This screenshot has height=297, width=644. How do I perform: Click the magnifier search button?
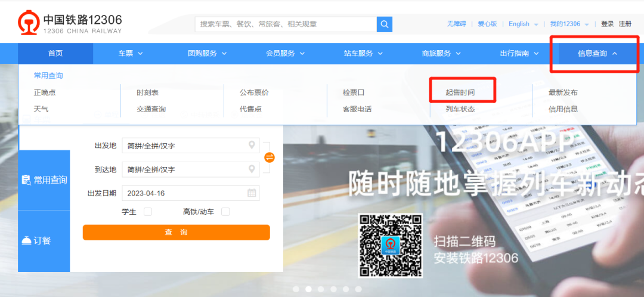(x=385, y=24)
